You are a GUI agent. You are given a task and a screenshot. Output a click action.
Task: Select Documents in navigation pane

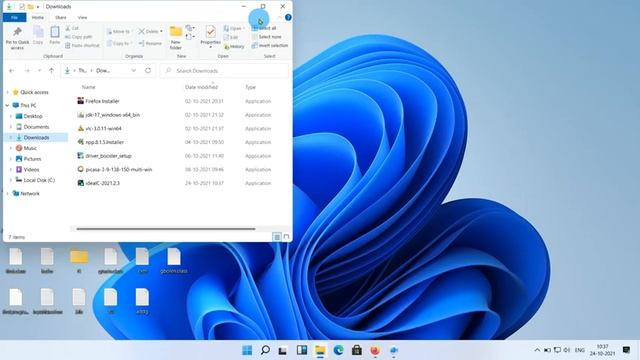click(x=36, y=127)
